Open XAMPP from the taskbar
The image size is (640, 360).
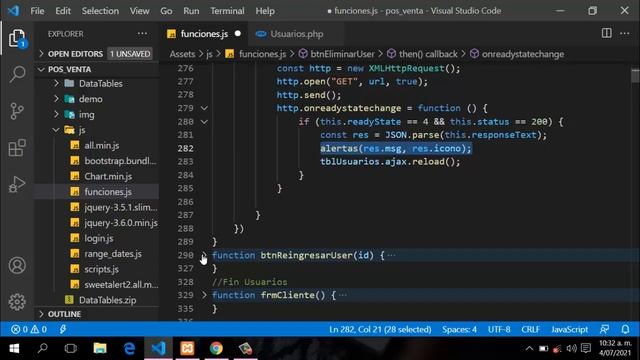(187, 349)
